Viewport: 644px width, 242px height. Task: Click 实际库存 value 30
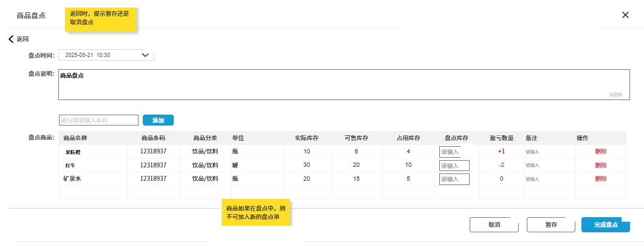click(307, 165)
